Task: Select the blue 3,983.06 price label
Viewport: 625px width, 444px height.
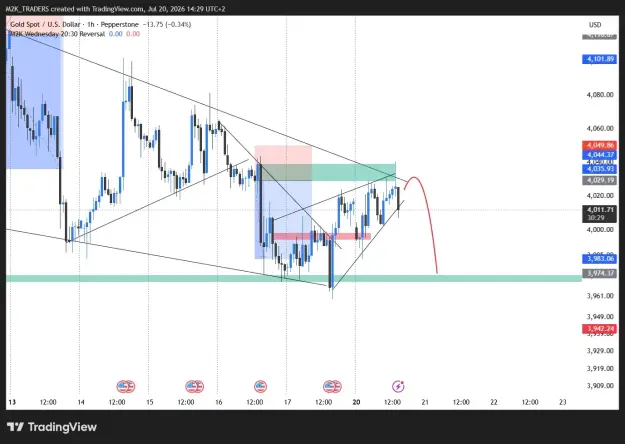Action: click(600, 259)
